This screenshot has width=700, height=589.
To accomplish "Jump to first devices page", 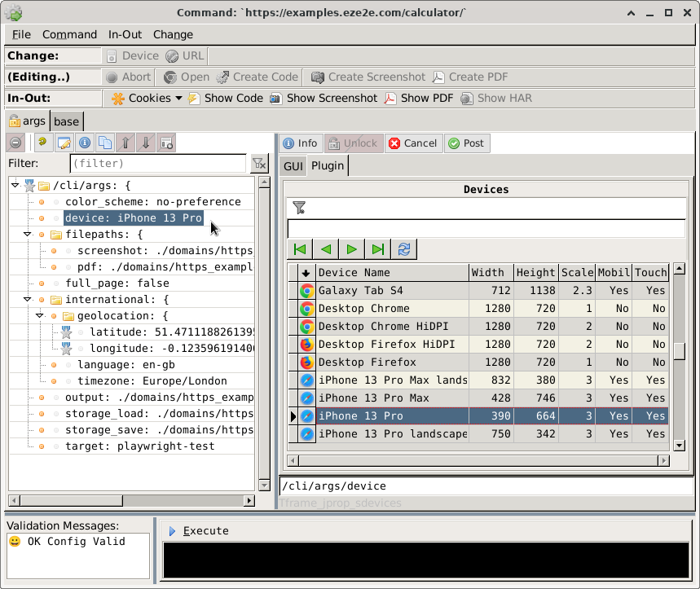I will pyautogui.click(x=300, y=249).
